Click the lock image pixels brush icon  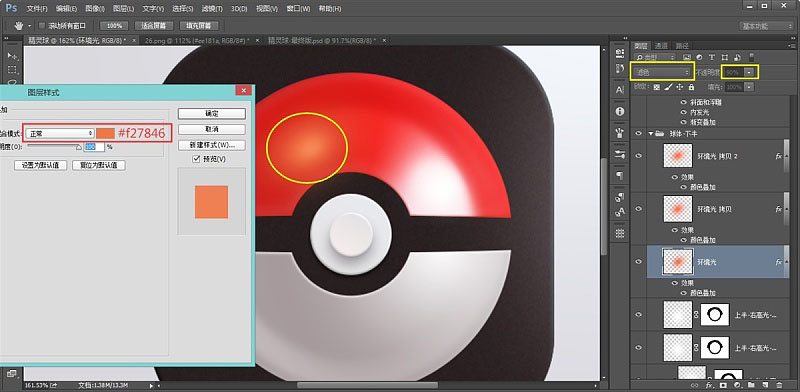pos(669,87)
